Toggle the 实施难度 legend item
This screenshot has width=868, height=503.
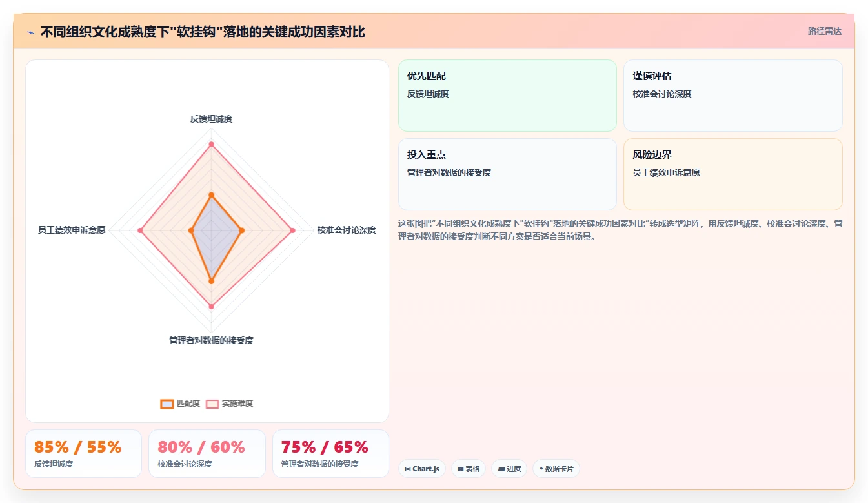[229, 404]
